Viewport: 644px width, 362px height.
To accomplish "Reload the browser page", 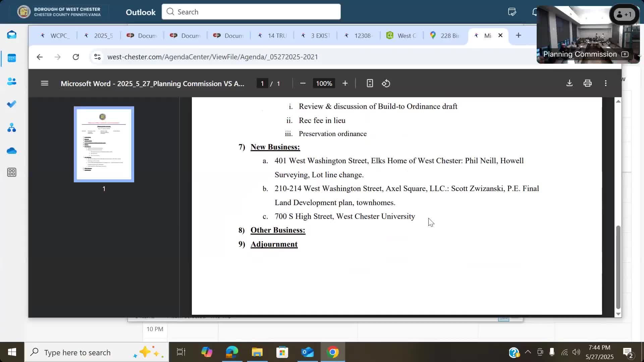I will [76, 57].
